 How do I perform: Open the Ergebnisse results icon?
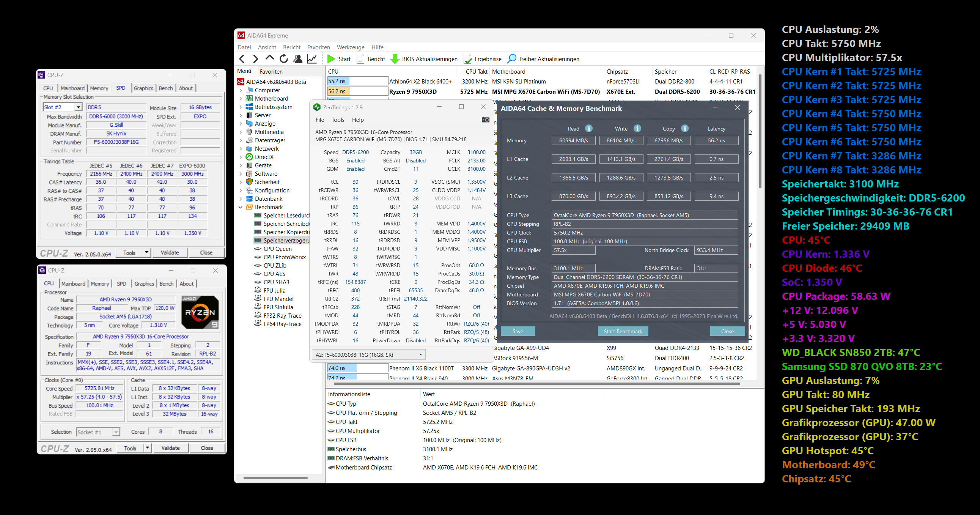(x=467, y=59)
